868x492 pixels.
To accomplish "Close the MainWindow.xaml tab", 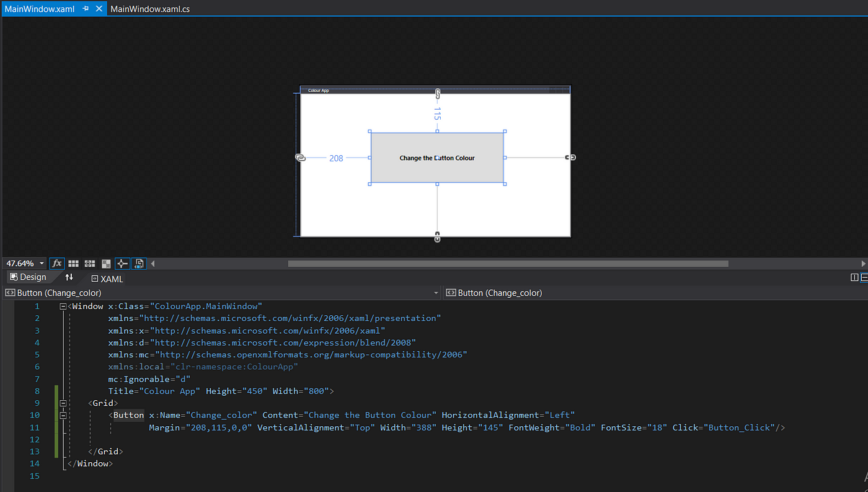I will click(99, 9).
